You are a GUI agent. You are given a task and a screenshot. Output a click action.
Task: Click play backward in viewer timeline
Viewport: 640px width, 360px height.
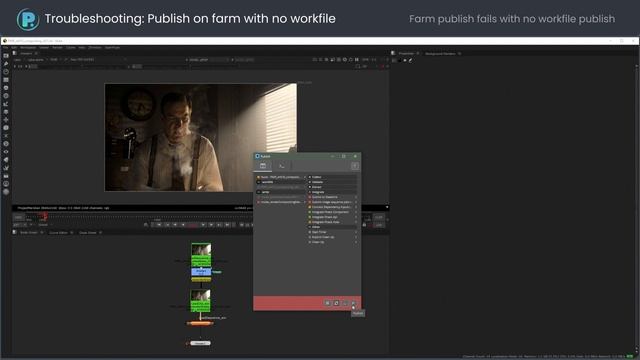coord(183,224)
